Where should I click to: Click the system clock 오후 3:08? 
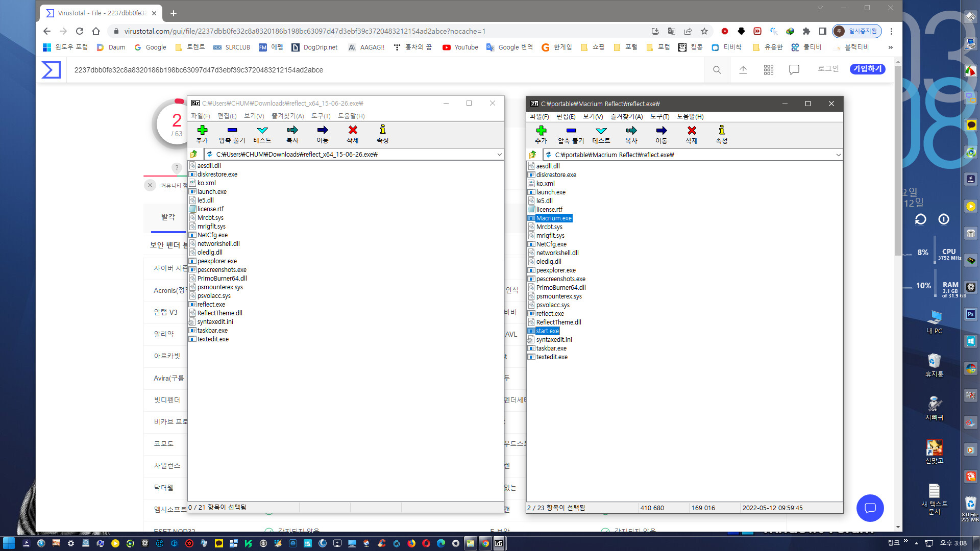(x=953, y=543)
